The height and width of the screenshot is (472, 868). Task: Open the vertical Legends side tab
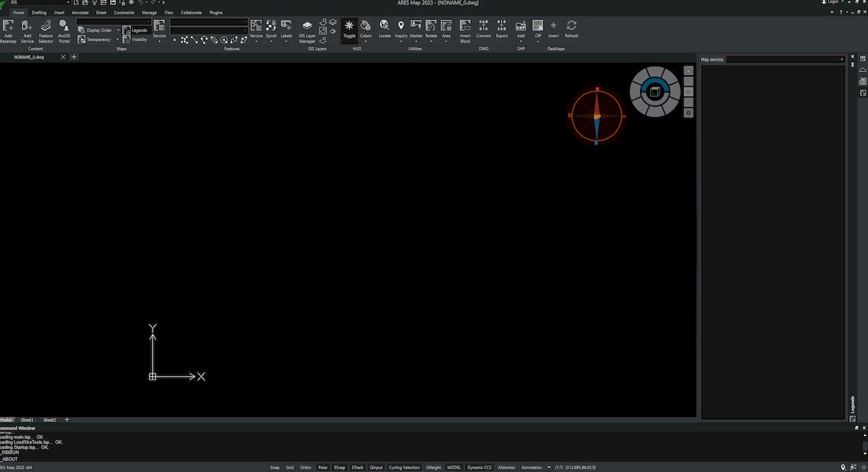(x=852, y=404)
